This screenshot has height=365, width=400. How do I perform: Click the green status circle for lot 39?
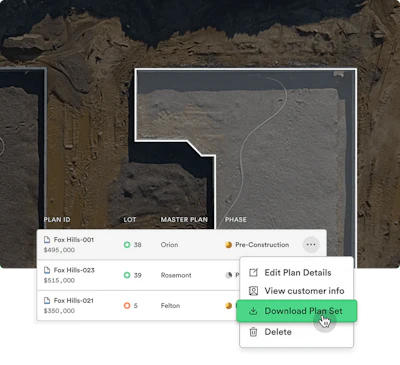tap(127, 275)
